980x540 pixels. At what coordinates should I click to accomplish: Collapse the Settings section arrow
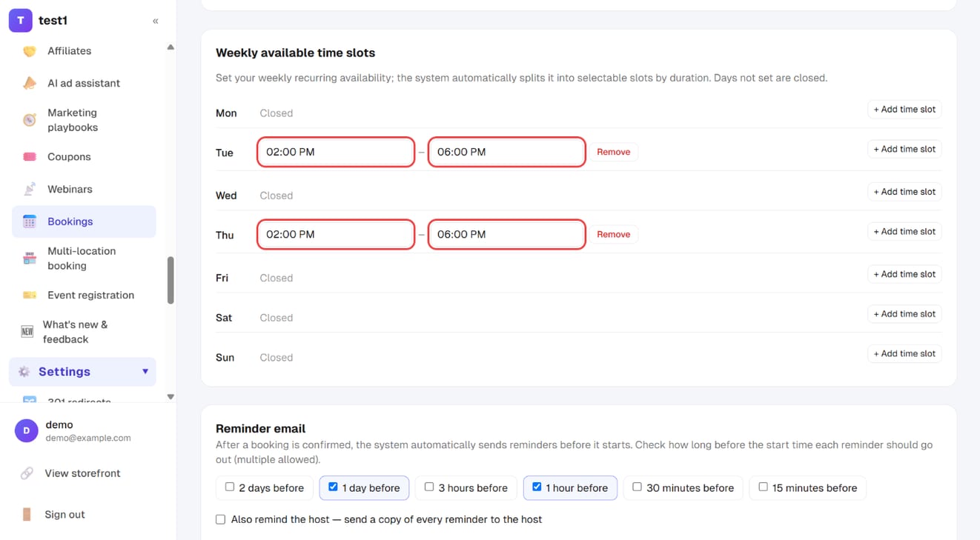coord(145,372)
